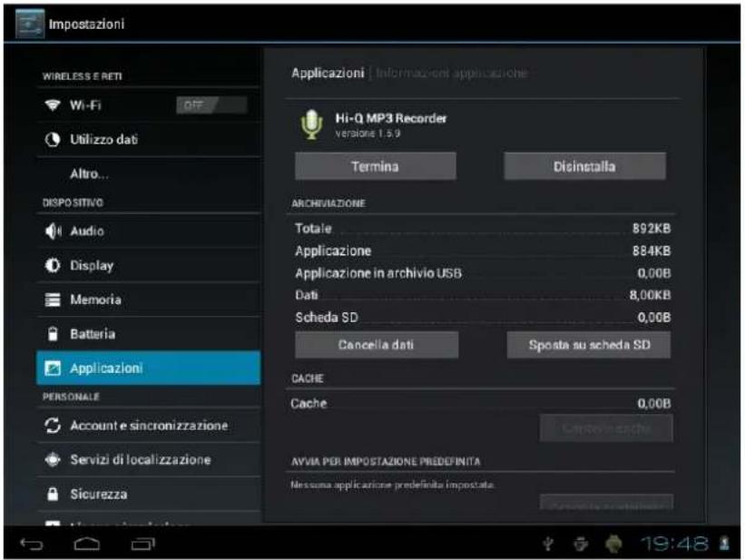
Task: Open Account e sincronizzazione settings
Action: [149, 425]
